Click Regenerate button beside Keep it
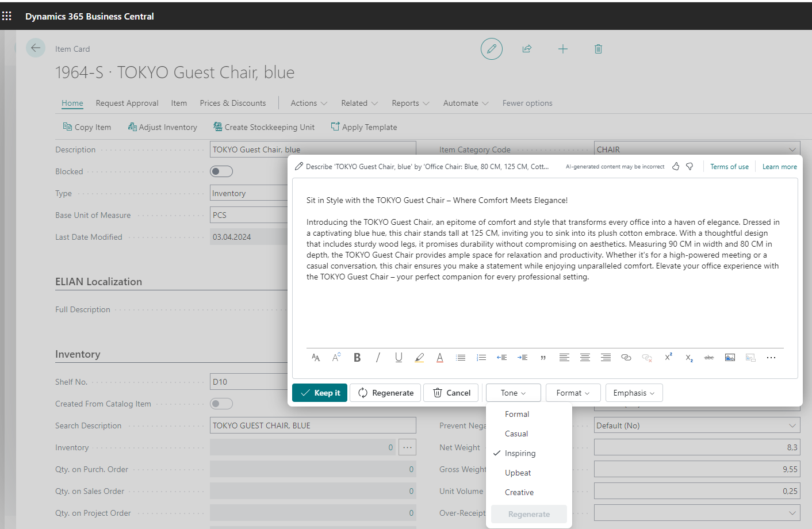 point(385,393)
